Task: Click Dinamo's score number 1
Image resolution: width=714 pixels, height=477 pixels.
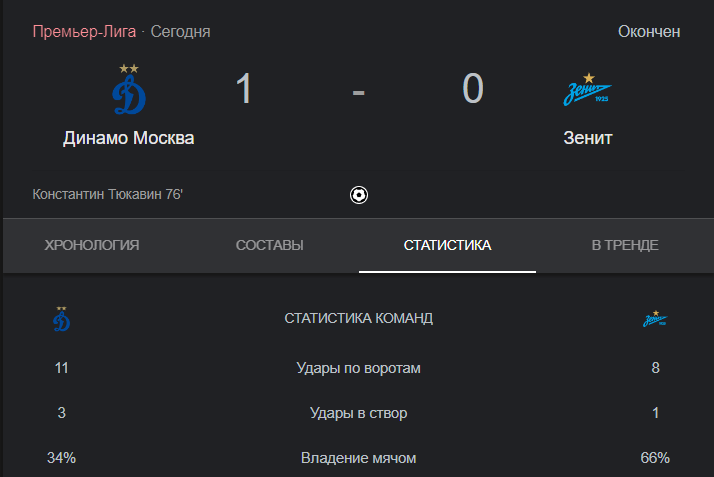Action: click(244, 88)
